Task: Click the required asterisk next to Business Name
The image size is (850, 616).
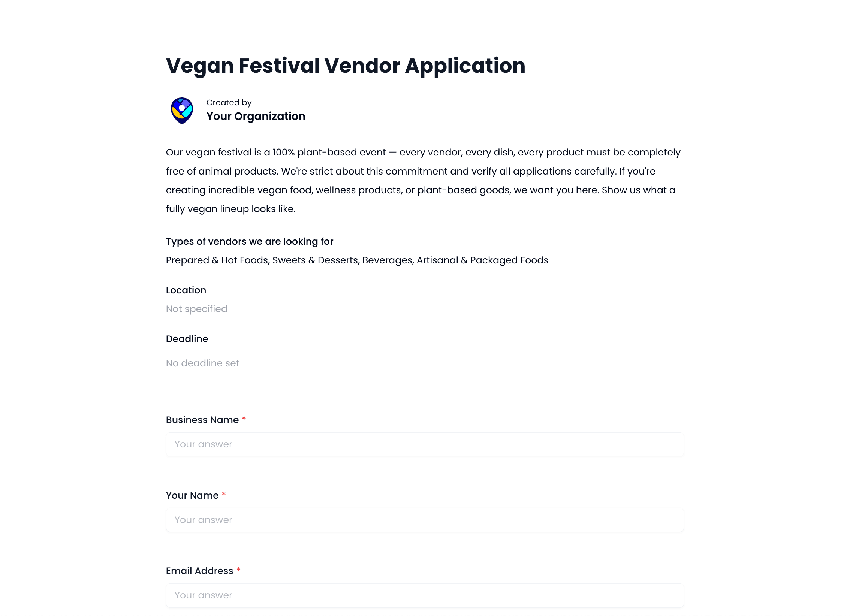Action: 244,420
